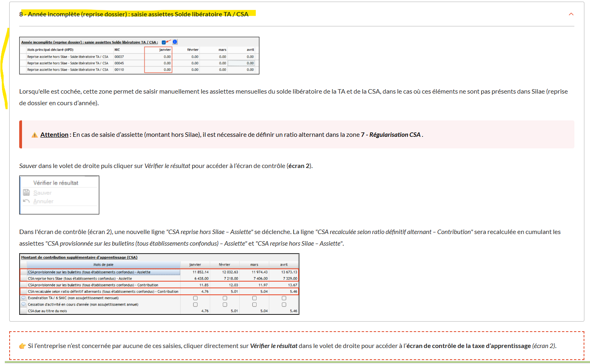Screen dimensions: 590x364
Task: Click the value "6 438.00" in the janvier column
Action: [202, 278]
